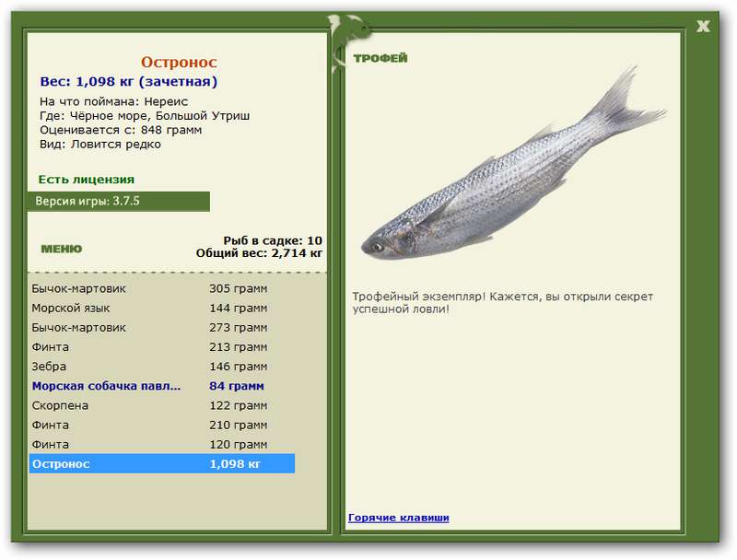Select the Бычок-мартовик 273 грамм entry
Viewport: 737px width, 560px height.
162,328
